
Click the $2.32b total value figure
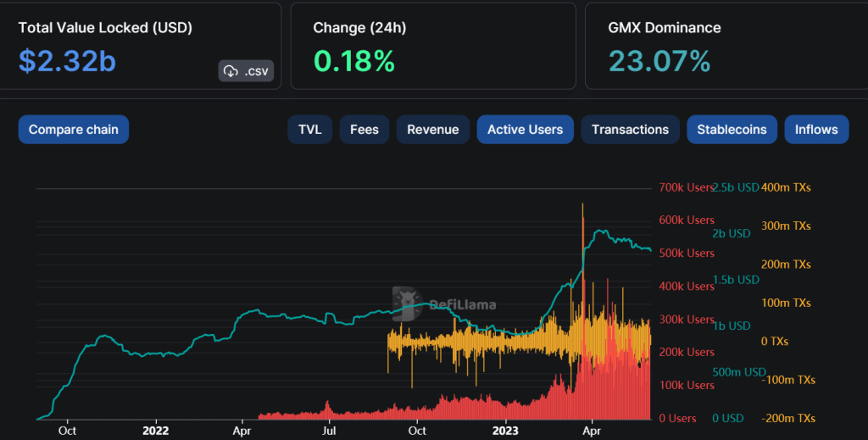[67, 61]
